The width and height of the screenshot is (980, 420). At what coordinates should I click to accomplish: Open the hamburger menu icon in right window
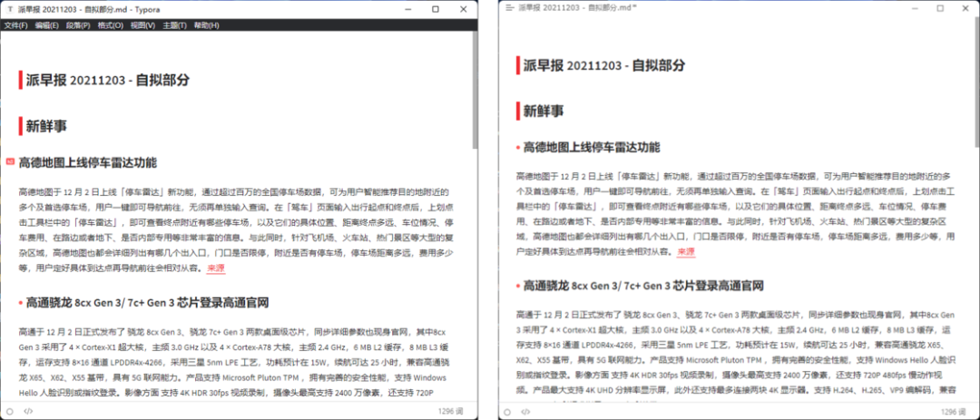[510, 7]
